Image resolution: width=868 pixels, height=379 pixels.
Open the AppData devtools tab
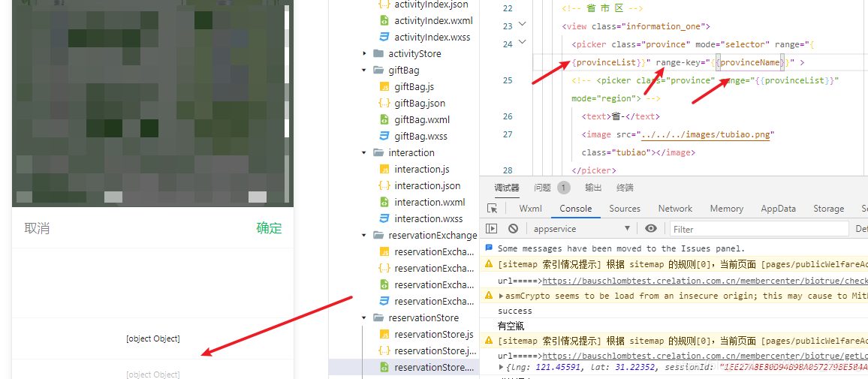click(x=779, y=209)
